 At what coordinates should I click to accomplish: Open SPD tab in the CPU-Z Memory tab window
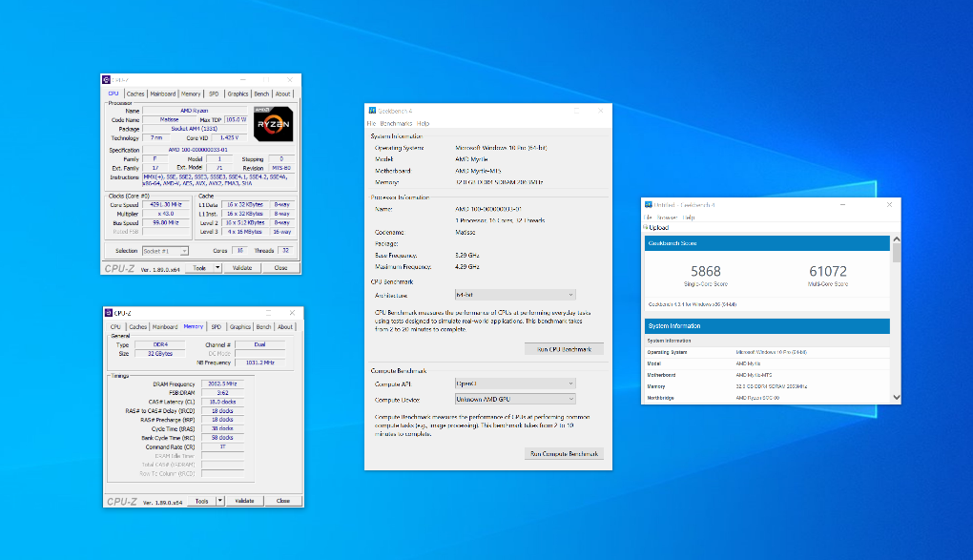click(x=216, y=326)
